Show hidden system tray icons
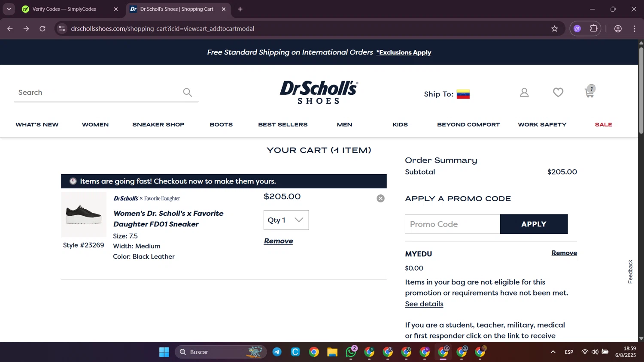 (553, 352)
